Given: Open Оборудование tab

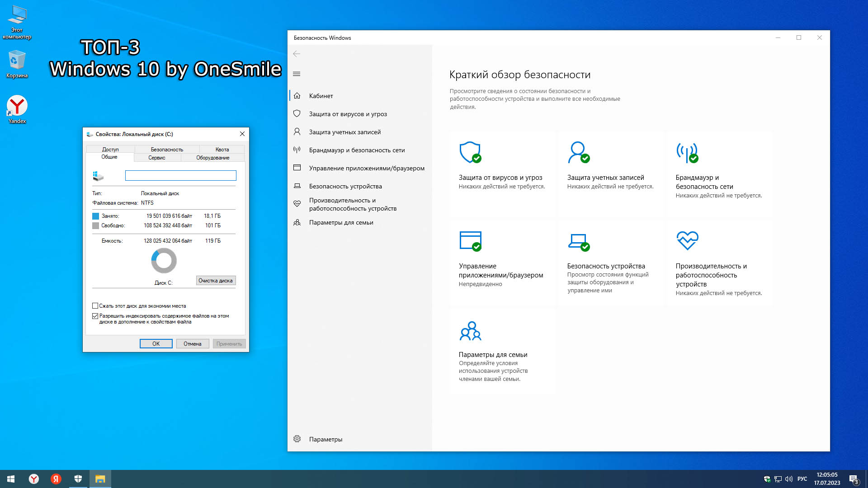Looking at the screenshot, I should point(212,158).
